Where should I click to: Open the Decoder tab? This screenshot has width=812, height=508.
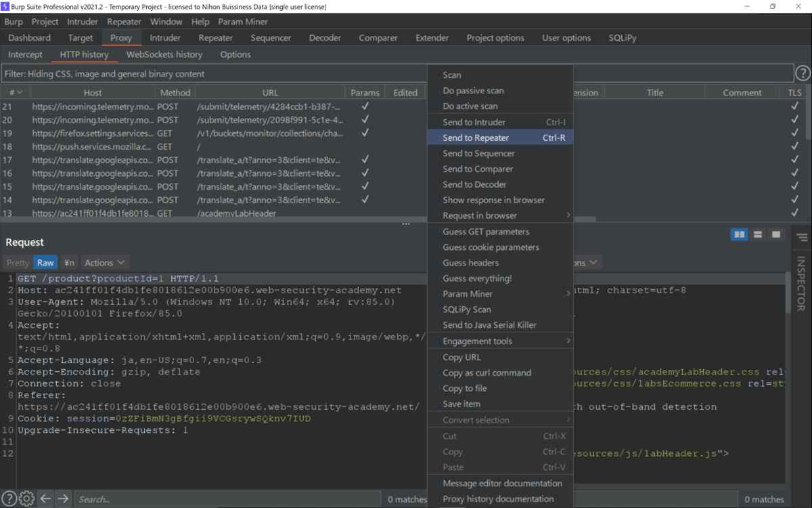pos(325,38)
